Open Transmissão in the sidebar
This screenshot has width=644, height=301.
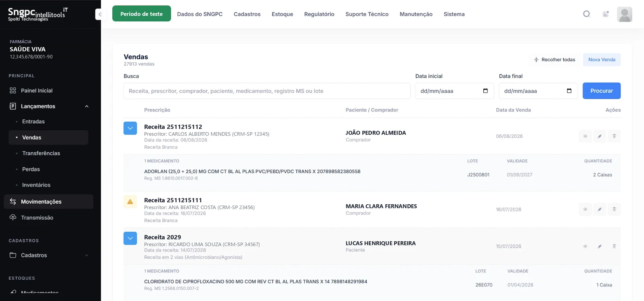point(37,218)
